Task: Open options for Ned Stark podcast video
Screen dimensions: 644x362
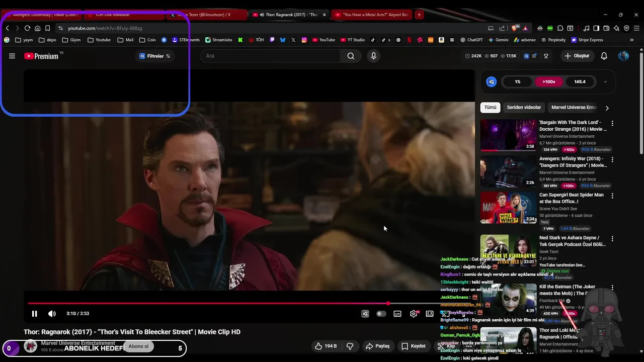Action: pos(612,238)
